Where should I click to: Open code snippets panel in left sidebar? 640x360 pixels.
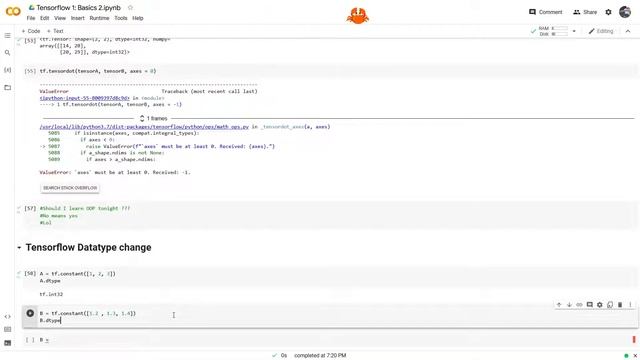7,316
